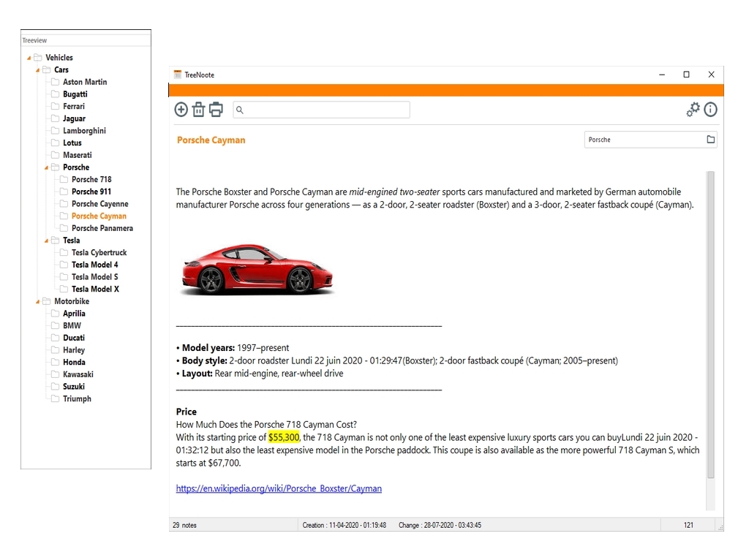Click the Treeview panel header
The image size is (749, 560).
point(86,40)
